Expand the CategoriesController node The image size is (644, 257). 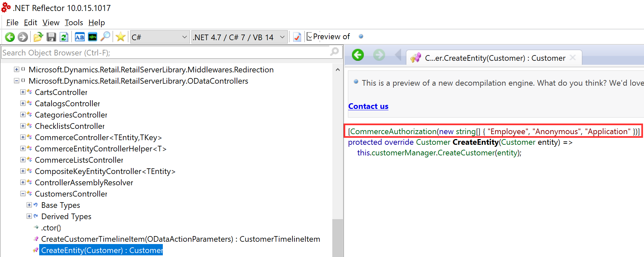pos(23,115)
